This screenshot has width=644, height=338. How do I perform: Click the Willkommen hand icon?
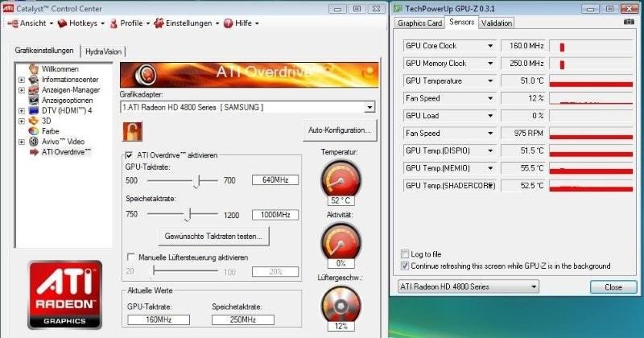click(x=34, y=69)
